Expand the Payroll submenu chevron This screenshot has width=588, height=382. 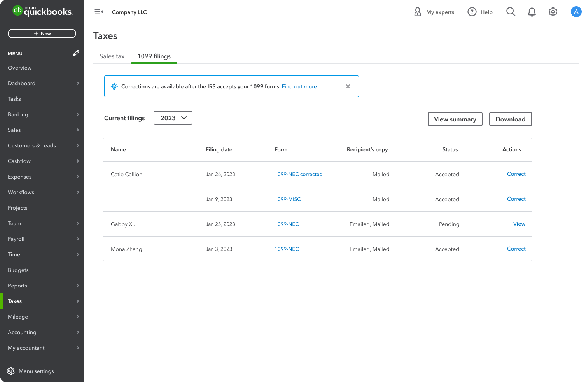pos(78,239)
